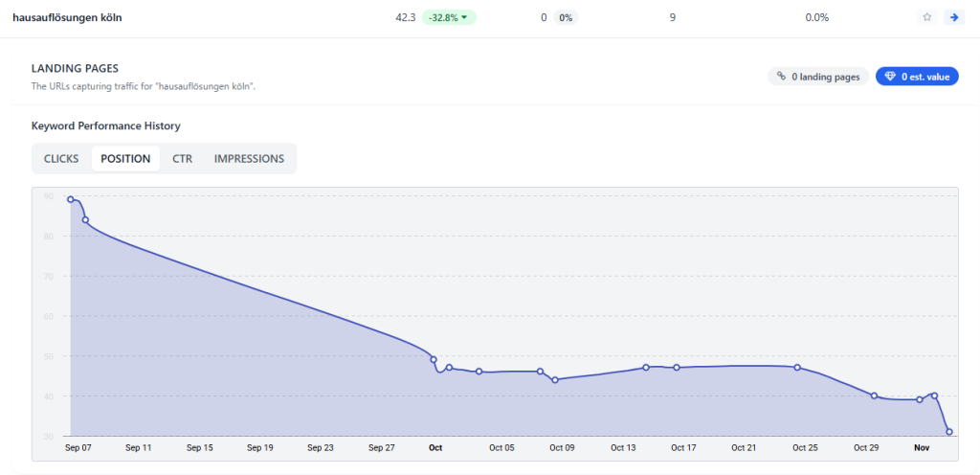Click the blue arrow icon in keyword row
This screenshot has height=475, width=980.
pos(952,17)
